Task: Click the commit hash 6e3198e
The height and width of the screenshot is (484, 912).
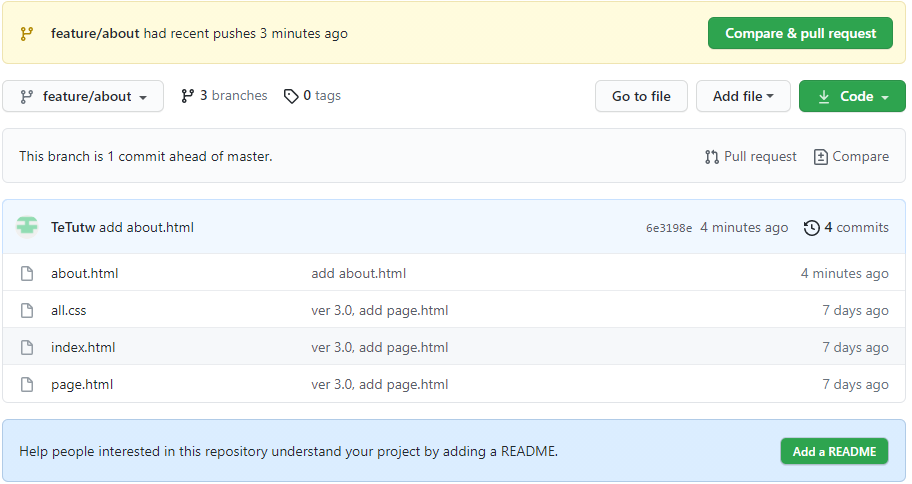Action: point(669,228)
